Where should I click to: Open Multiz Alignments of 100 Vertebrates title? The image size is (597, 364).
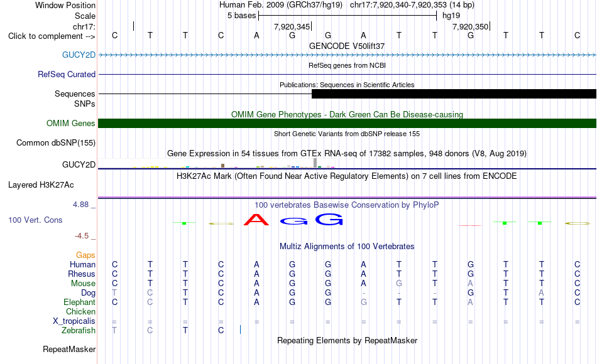(x=347, y=247)
